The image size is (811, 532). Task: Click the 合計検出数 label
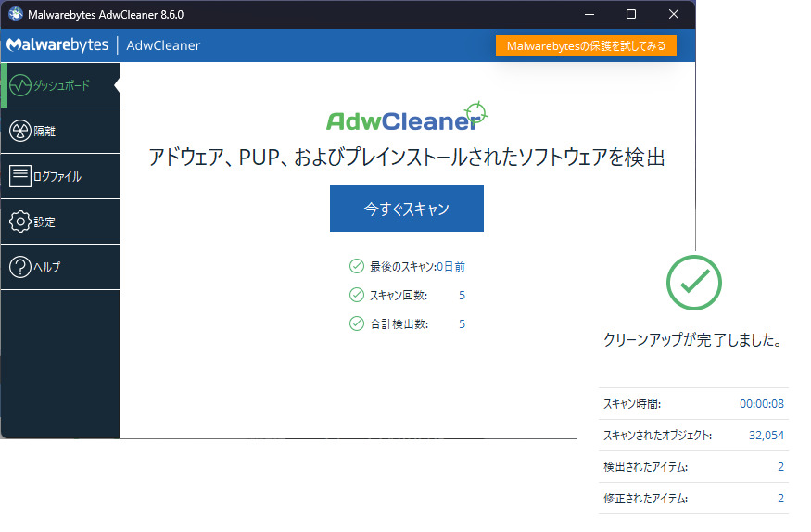click(399, 324)
